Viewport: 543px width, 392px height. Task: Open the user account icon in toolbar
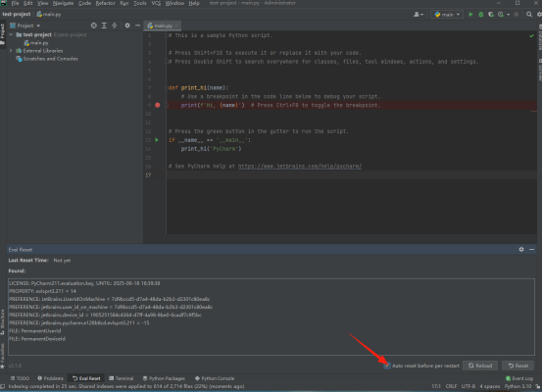[x=419, y=15]
